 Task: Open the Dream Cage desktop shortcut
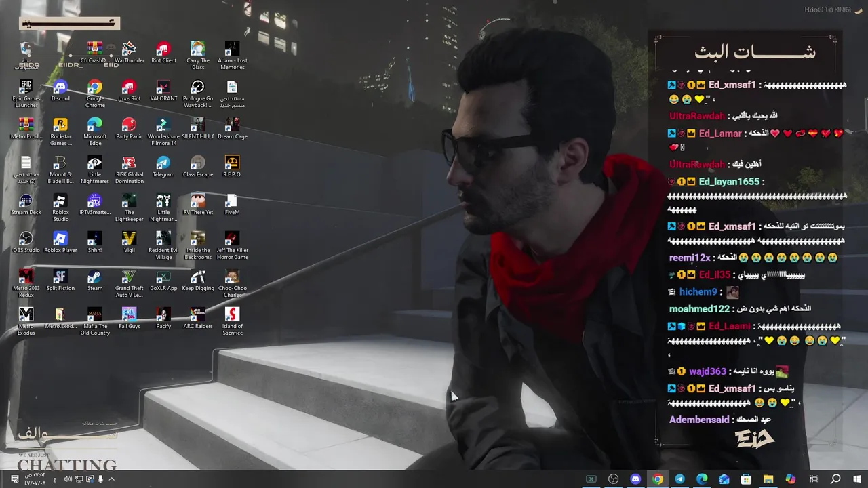232,129
